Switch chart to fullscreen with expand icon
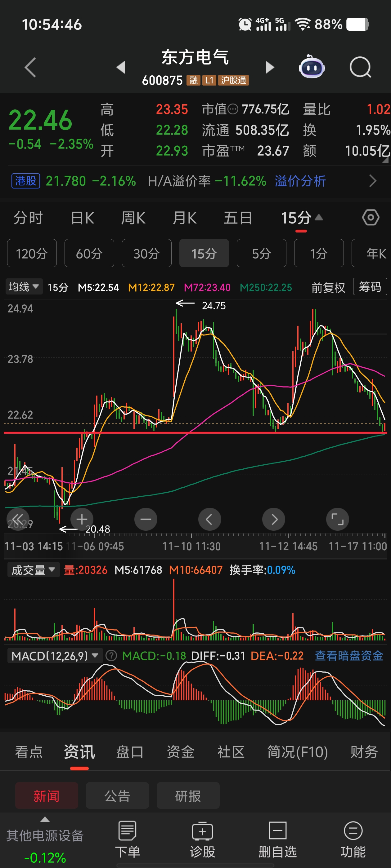Screen dimensions: 391x868 [x=337, y=519]
